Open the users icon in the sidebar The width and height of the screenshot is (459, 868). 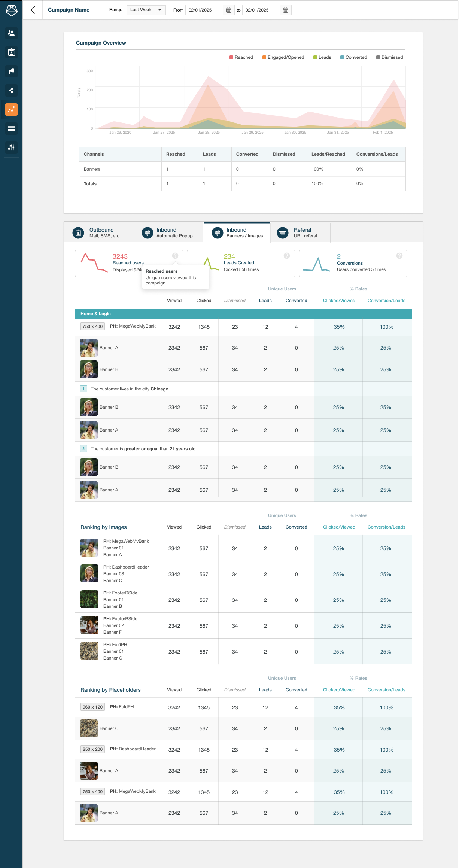12,33
